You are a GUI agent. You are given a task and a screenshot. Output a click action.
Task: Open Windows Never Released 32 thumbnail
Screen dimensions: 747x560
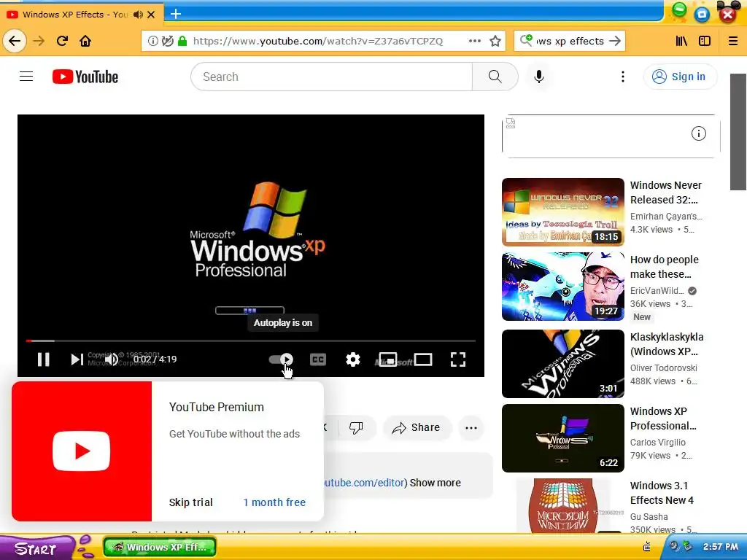[x=562, y=212]
